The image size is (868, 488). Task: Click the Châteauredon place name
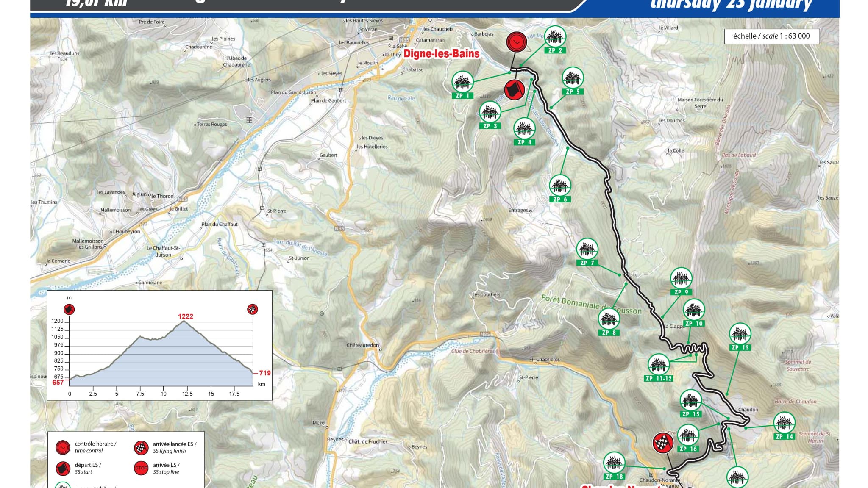(x=363, y=345)
